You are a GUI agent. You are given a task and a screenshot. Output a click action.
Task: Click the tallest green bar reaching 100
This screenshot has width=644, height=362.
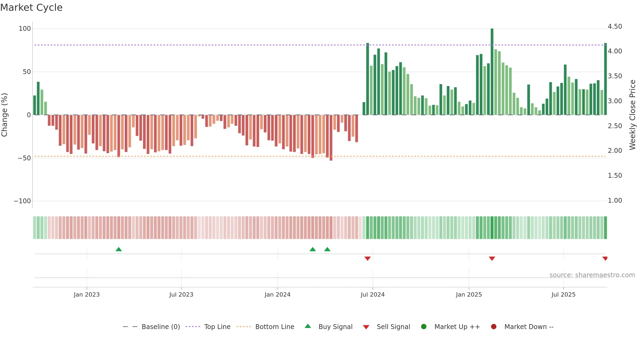pos(492,72)
